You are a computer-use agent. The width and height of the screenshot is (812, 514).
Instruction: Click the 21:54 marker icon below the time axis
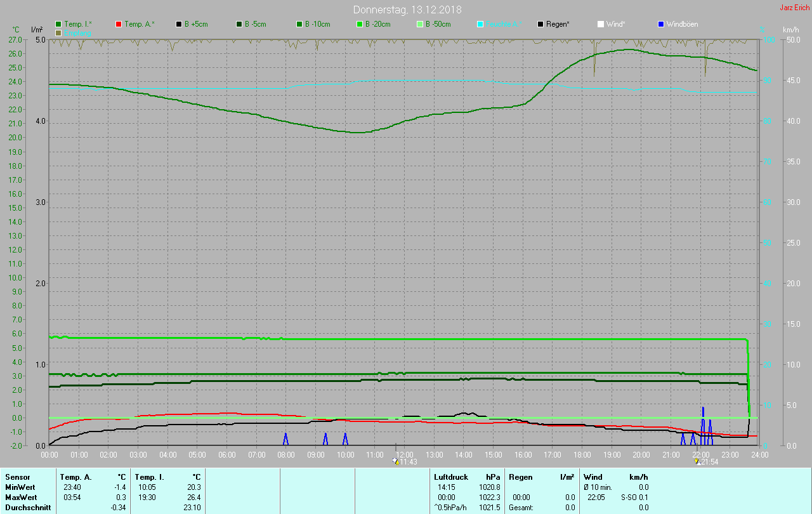(x=697, y=462)
